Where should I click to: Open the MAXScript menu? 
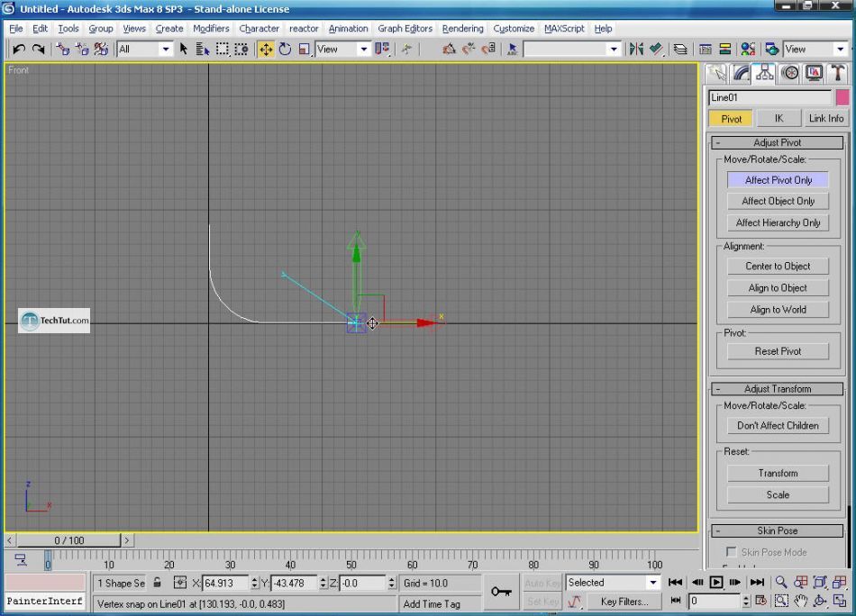click(564, 29)
